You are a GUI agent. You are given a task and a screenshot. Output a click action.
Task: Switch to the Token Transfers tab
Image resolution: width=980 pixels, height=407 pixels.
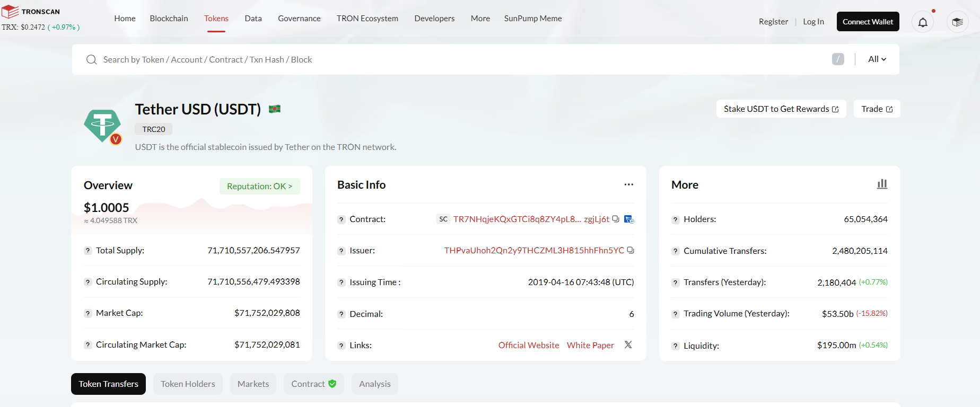pos(108,384)
